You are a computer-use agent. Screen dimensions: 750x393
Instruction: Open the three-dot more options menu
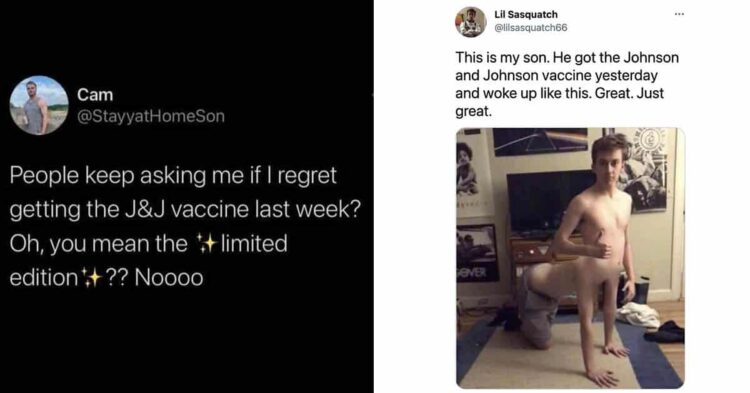point(679,14)
